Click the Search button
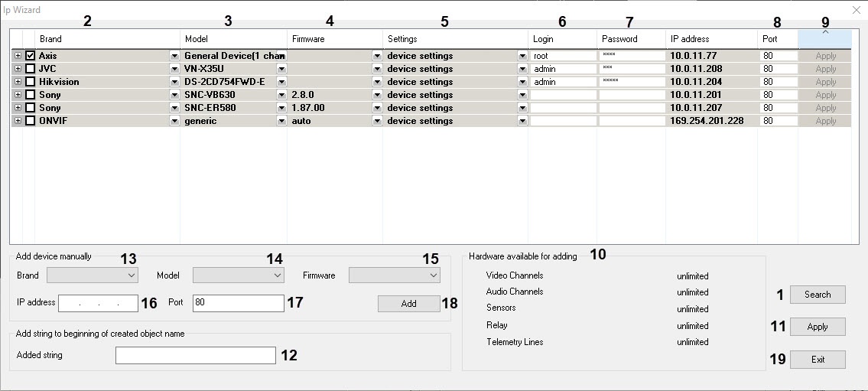868x391 pixels. coord(818,295)
